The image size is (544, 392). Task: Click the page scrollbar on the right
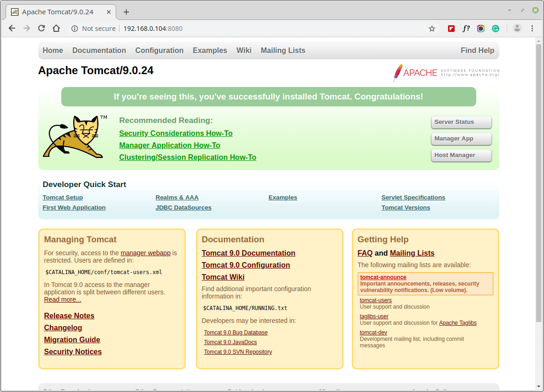pyautogui.click(x=538, y=184)
